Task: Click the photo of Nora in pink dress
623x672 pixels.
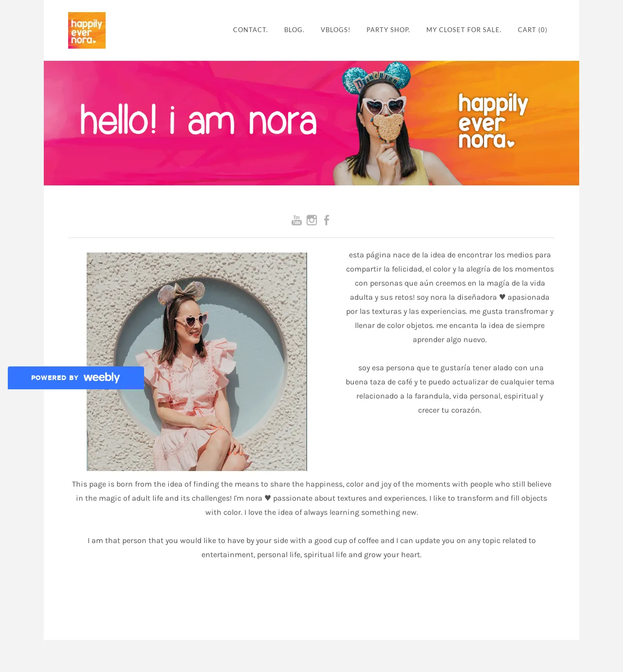Action: click(197, 362)
